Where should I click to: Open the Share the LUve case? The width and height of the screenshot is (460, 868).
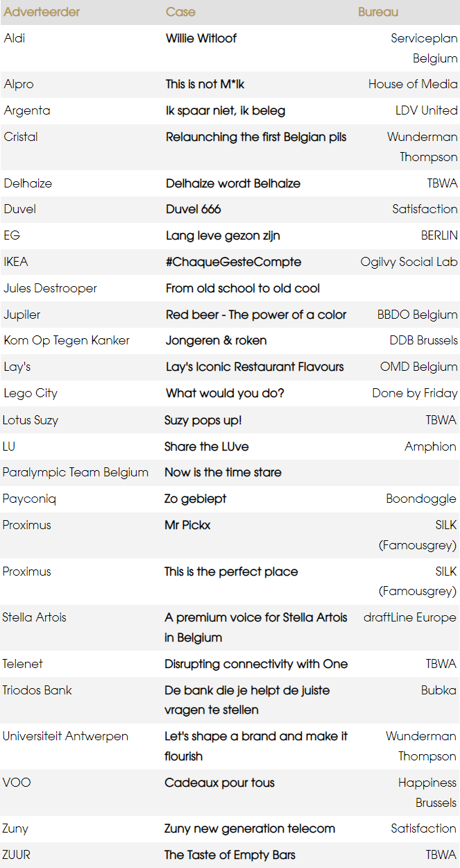[207, 446]
